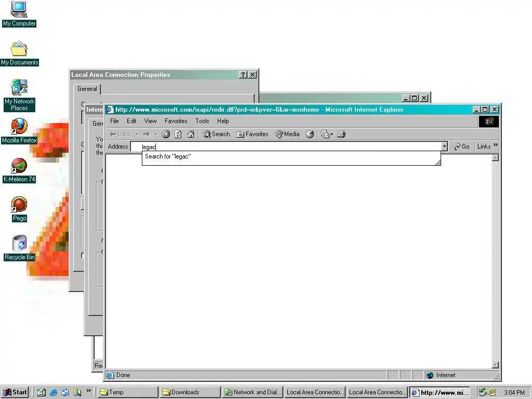Open the Help menu
Image resolution: width=532 pixels, height=399 pixels.
(223, 121)
